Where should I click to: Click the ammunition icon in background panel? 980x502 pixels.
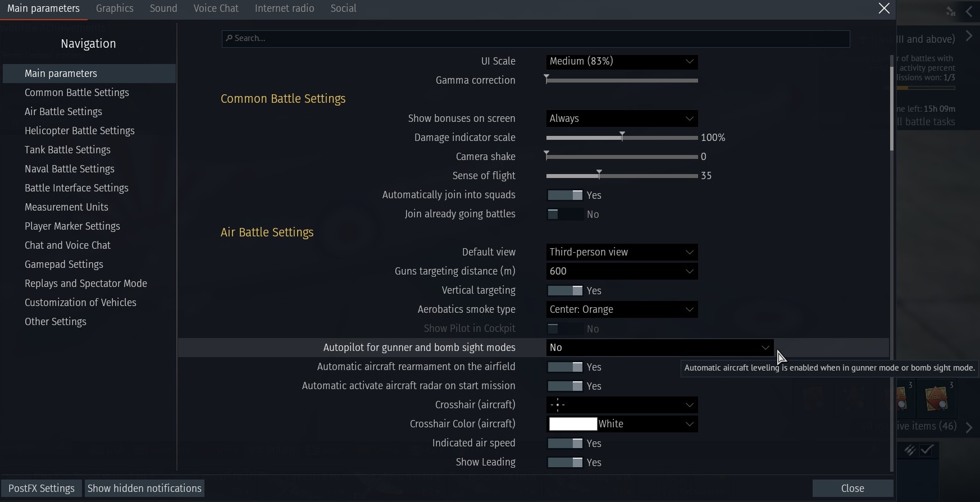pyautogui.click(x=910, y=450)
